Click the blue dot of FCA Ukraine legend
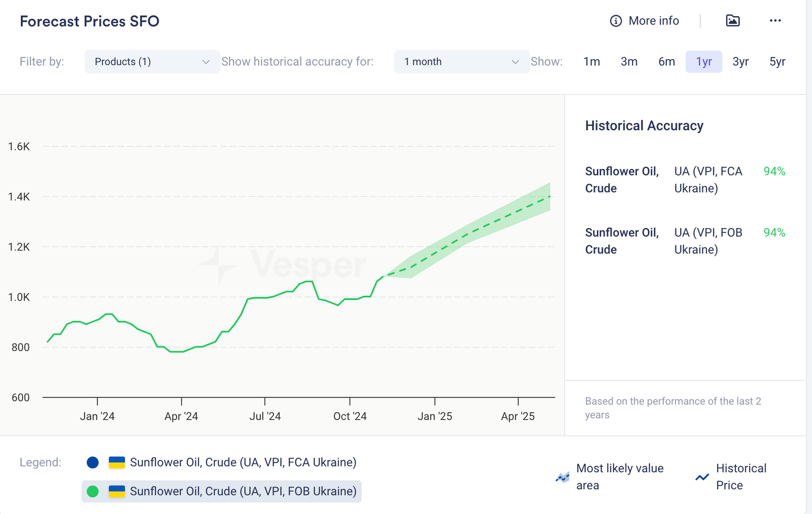This screenshot has height=514, width=812. [92, 462]
